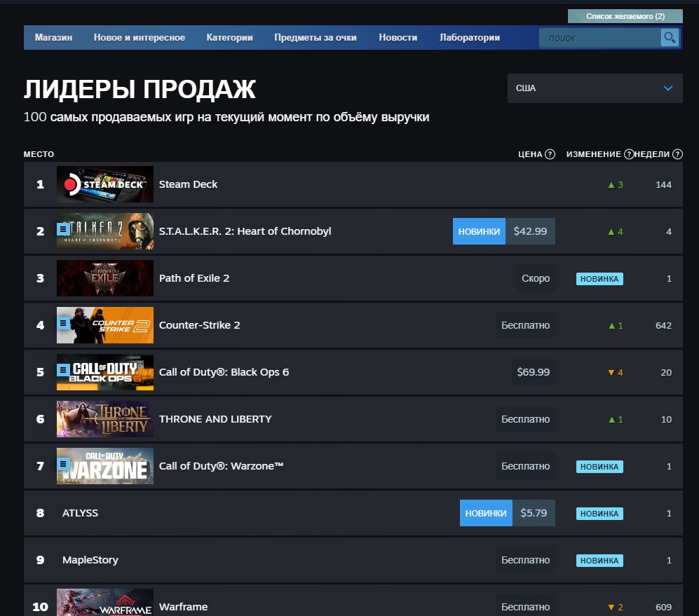Click the $42.99 price for S.T.A.L.K.E.R. 2
The height and width of the screenshot is (616, 699).
[x=530, y=231]
